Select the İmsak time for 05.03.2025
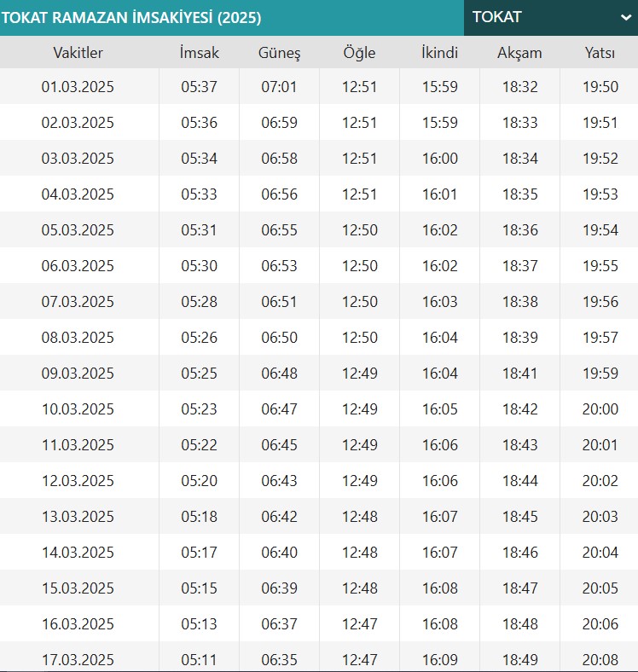 (x=200, y=230)
